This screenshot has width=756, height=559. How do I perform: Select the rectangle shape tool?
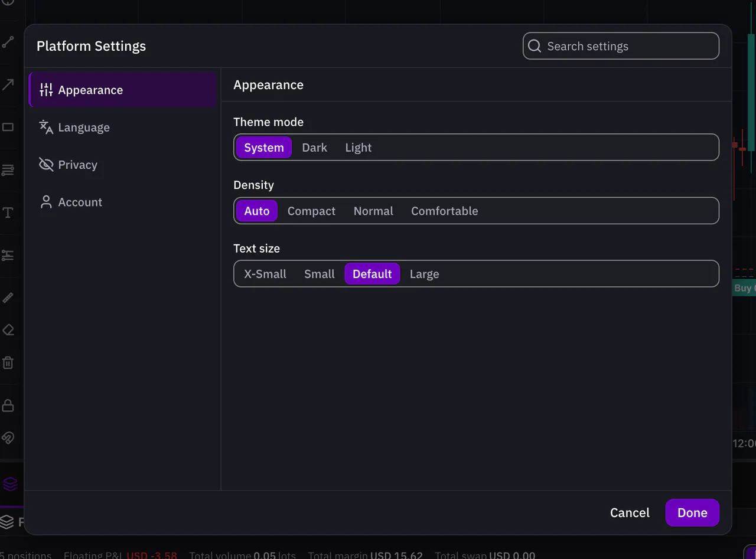8,127
